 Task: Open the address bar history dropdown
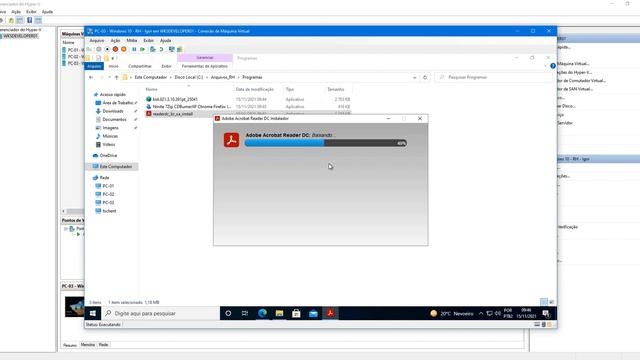pyautogui.click(x=415, y=77)
